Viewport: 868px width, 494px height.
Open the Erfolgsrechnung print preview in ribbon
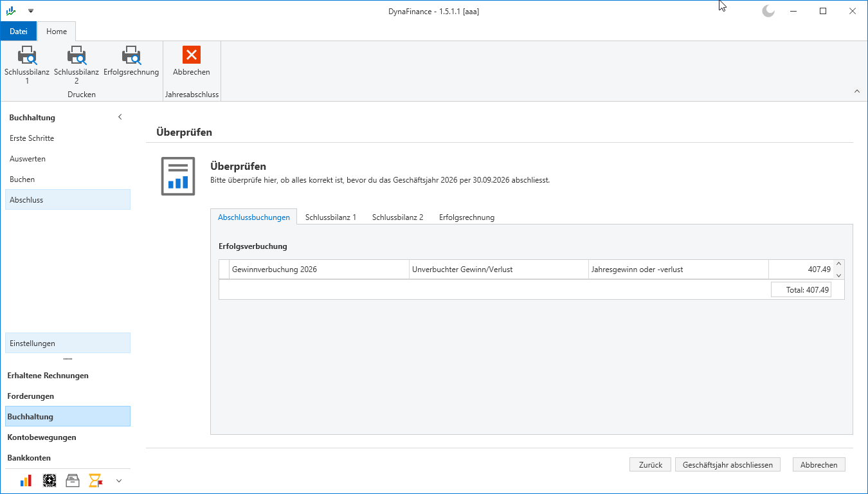(x=131, y=62)
